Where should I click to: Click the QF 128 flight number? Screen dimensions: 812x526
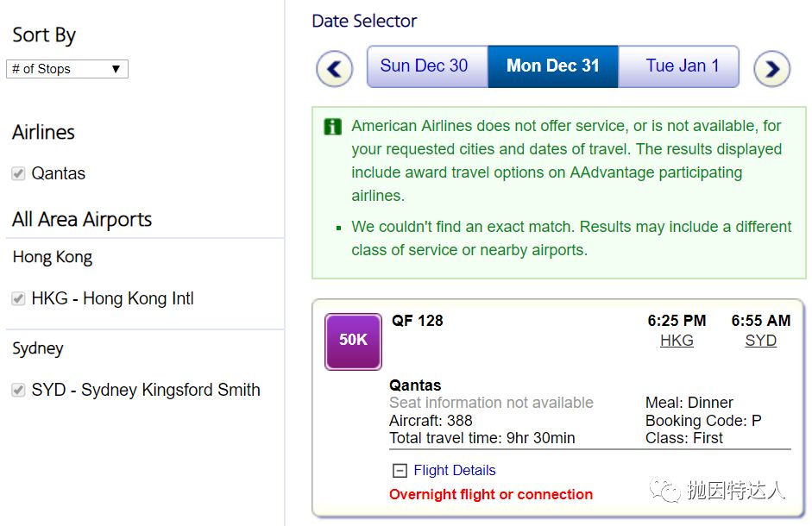coord(417,321)
